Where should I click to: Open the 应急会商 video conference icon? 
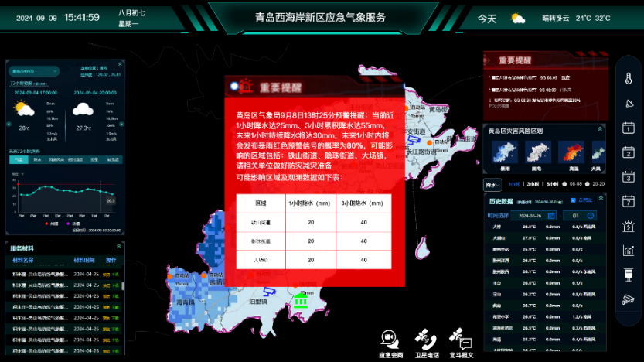point(390,338)
